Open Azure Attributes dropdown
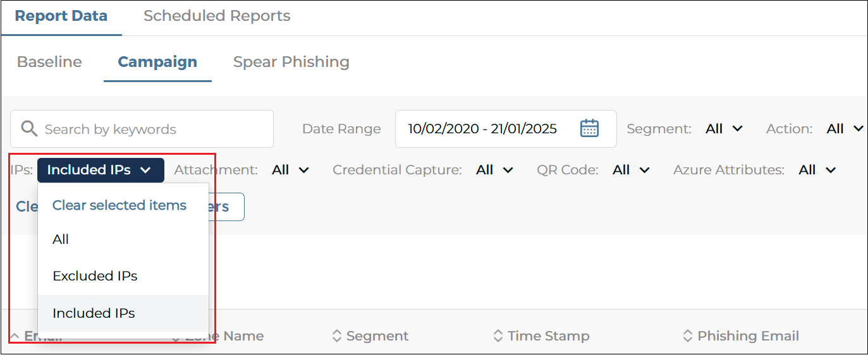 point(817,170)
